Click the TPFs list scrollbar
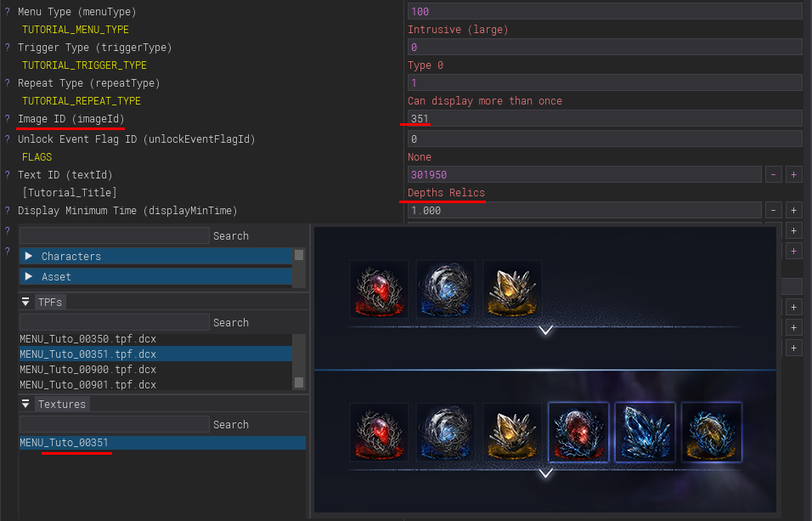This screenshot has height=521, width=812. (x=299, y=361)
